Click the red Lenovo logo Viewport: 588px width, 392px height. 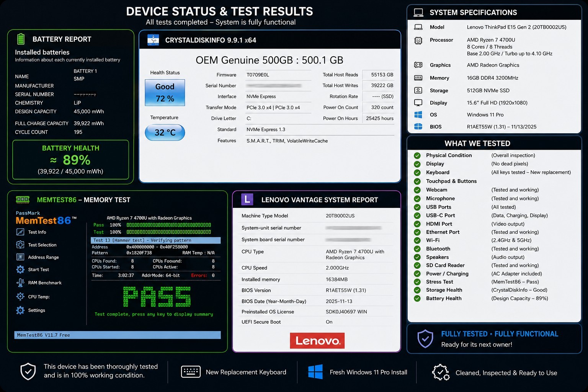(317, 341)
